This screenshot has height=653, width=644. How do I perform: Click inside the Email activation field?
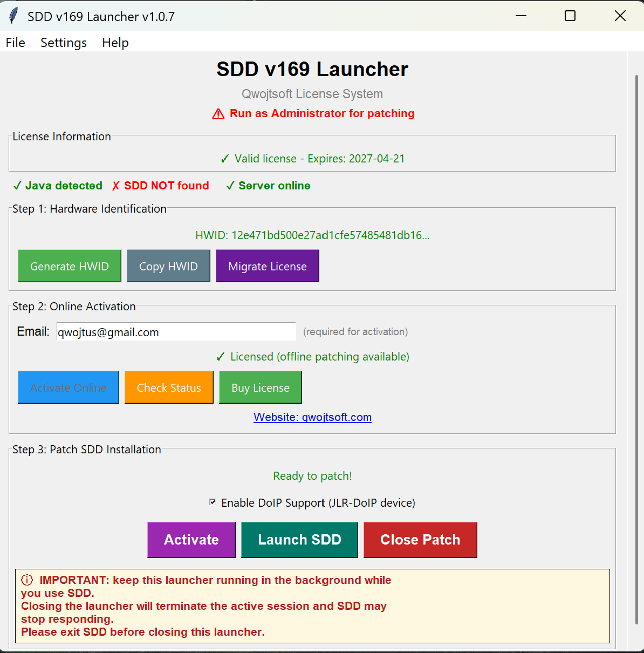point(176,331)
